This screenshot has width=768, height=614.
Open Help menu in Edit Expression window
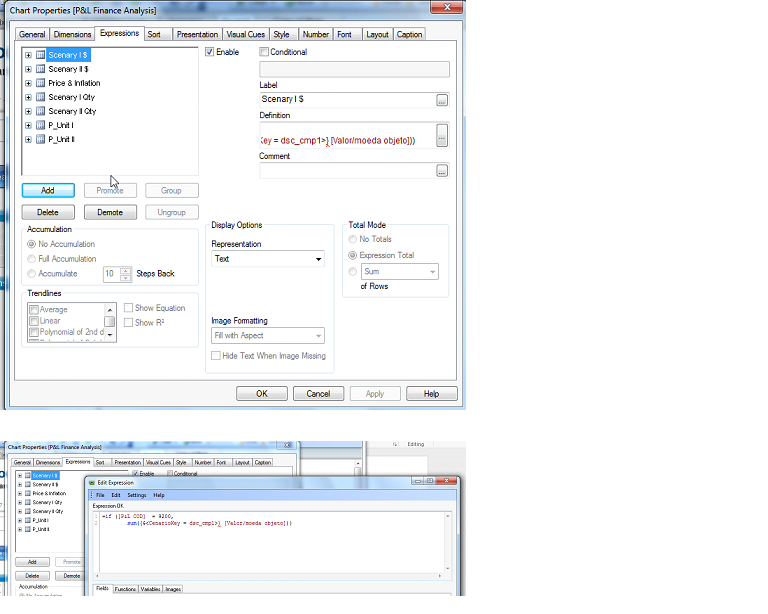tap(159, 495)
